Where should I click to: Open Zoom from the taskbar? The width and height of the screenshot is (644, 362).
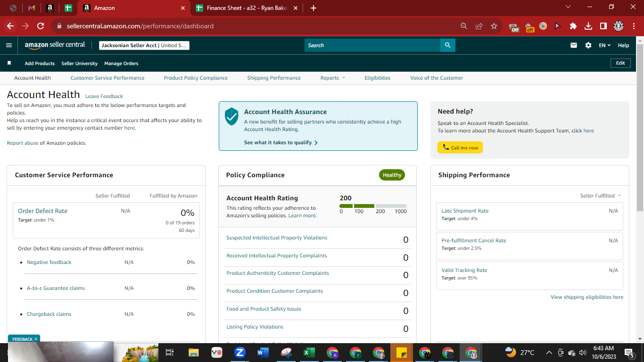click(x=239, y=353)
